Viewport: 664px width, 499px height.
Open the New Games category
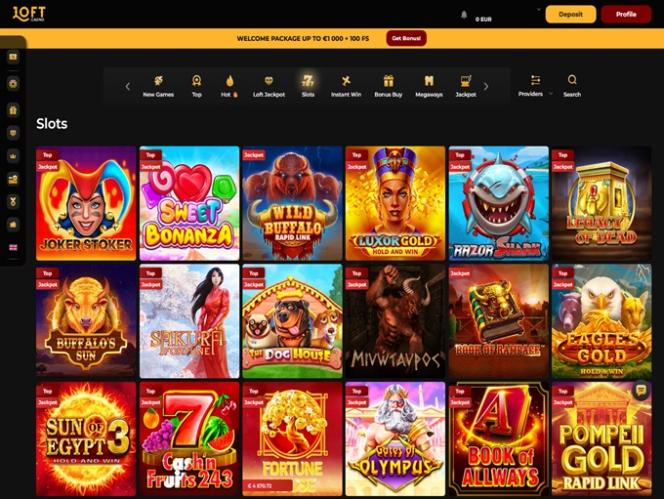[158, 86]
